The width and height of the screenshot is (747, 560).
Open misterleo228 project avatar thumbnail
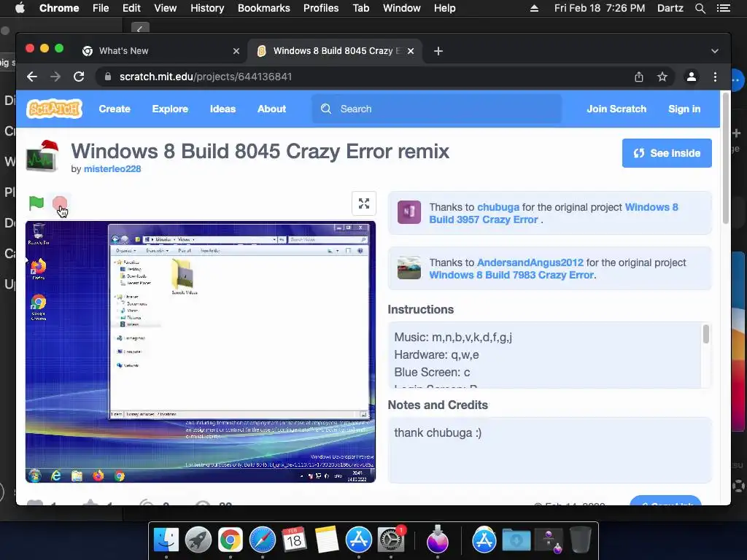tap(42, 157)
